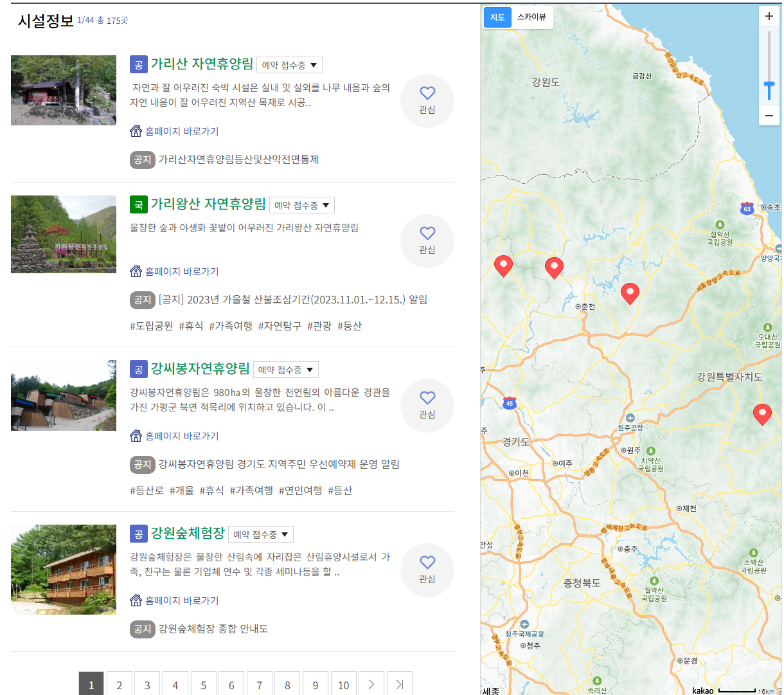Expand the reservation status dropdown for 가리왕산

tap(300, 204)
